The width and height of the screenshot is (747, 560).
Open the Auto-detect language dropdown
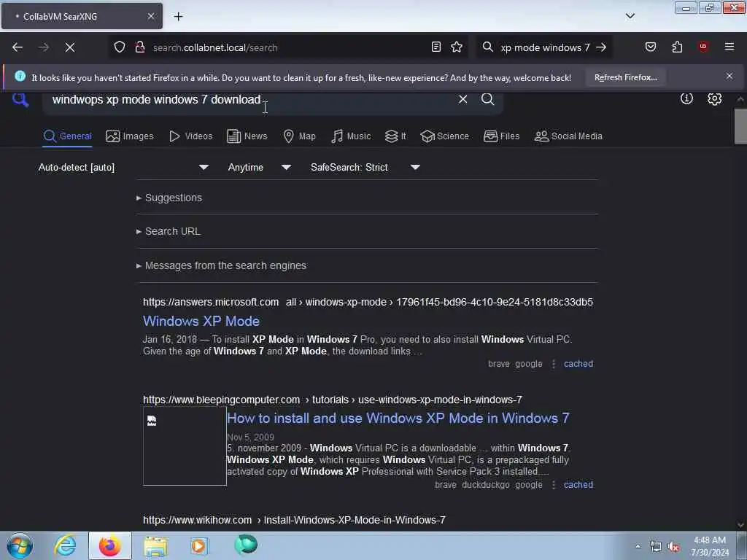123,167
